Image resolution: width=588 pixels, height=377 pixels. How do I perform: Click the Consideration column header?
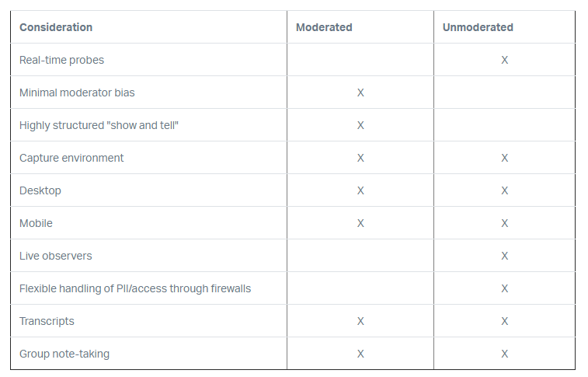point(56,27)
